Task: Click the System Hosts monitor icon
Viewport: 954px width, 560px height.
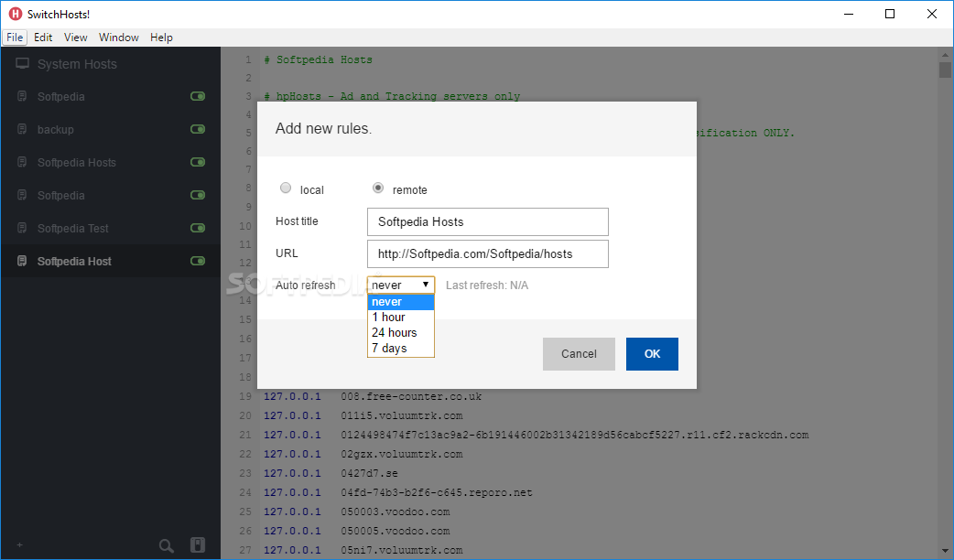Action: point(23,63)
